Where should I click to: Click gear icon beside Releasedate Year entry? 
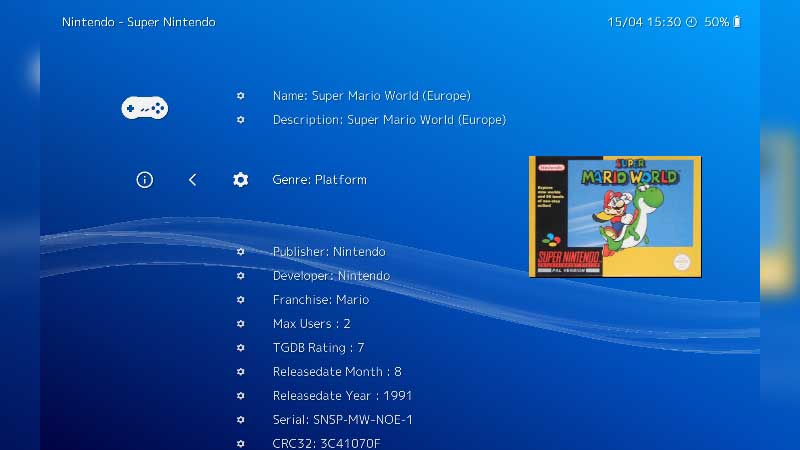(x=240, y=395)
